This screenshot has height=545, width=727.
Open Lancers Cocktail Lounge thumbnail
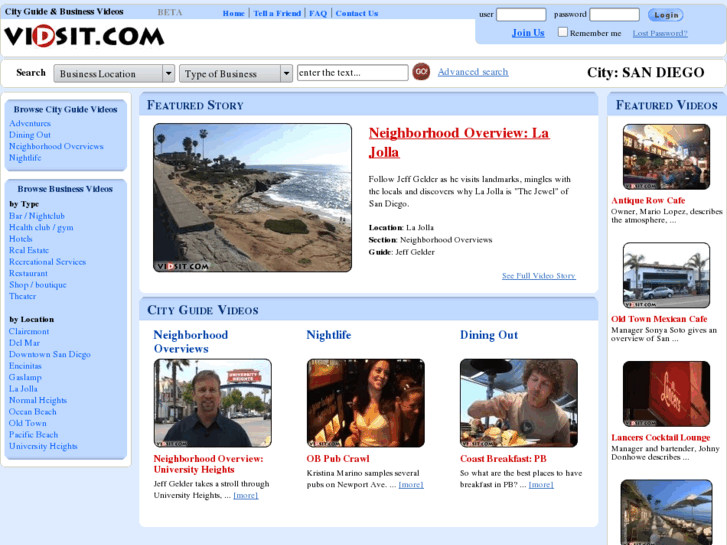pyautogui.click(x=666, y=394)
